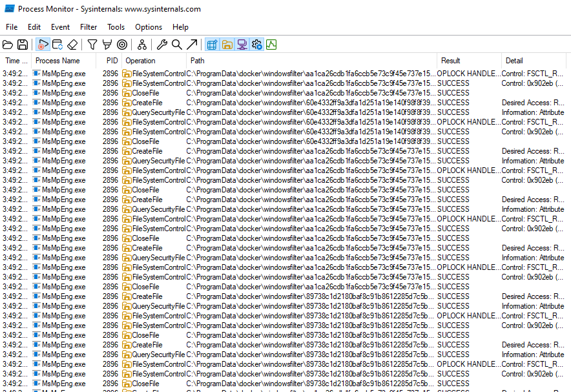Viewport: 571px width, 392px height.
Task: Toggle event Capture button
Action: click(x=43, y=45)
